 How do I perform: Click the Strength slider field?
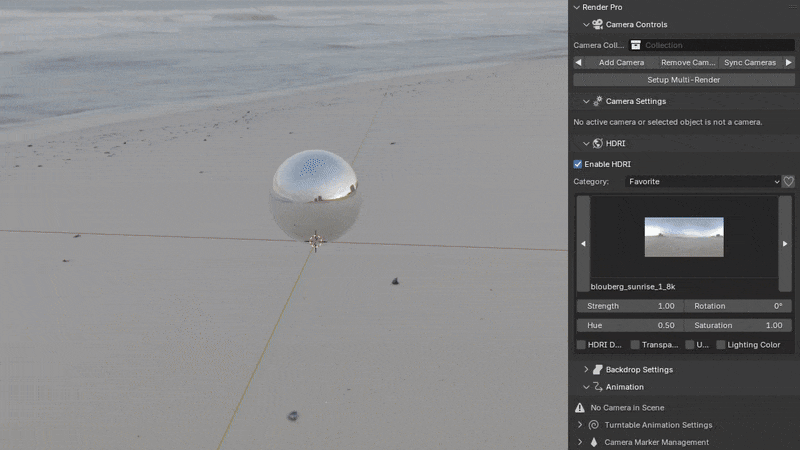pos(629,306)
